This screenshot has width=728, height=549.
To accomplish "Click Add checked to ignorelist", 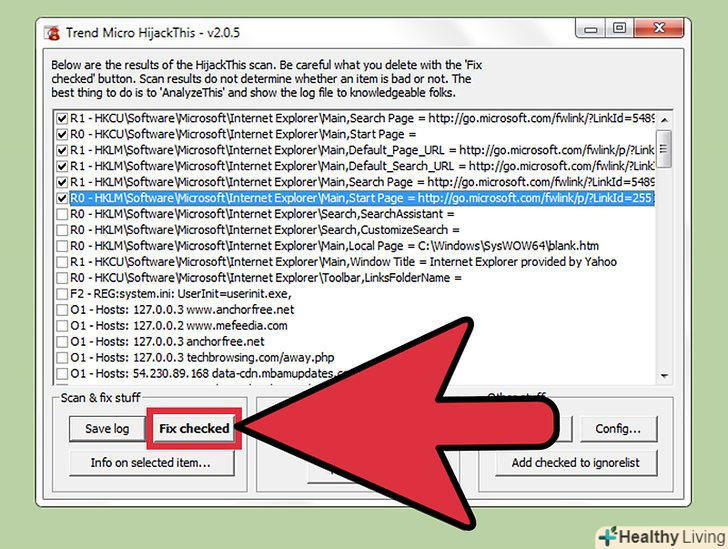I will click(x=576, y=463).
